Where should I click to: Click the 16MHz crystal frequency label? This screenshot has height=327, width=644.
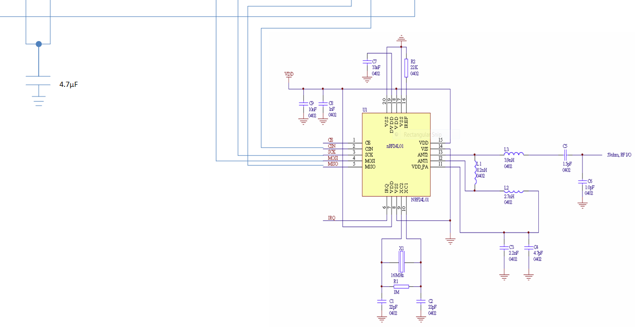(397, 275)
